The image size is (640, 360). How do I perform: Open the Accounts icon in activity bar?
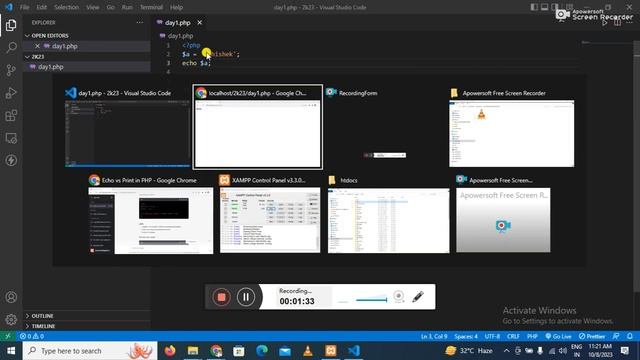[x=11, y=297]
